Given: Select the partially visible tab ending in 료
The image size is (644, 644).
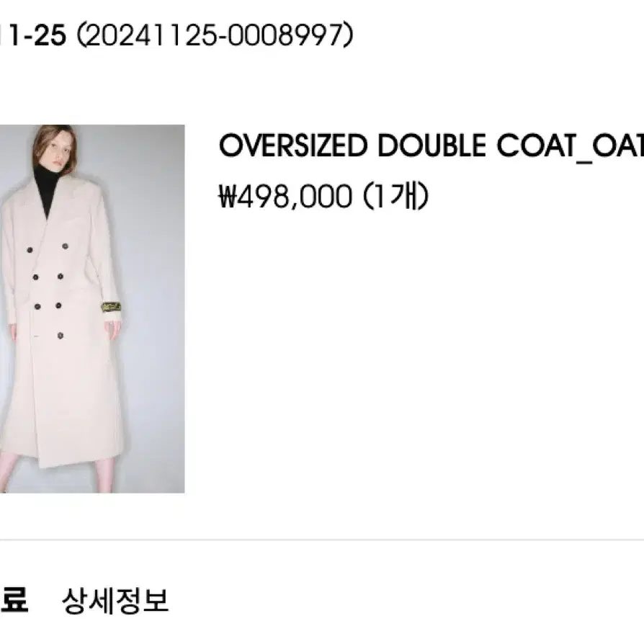Looking at the screenshot, I should click(x=14, y=601).
